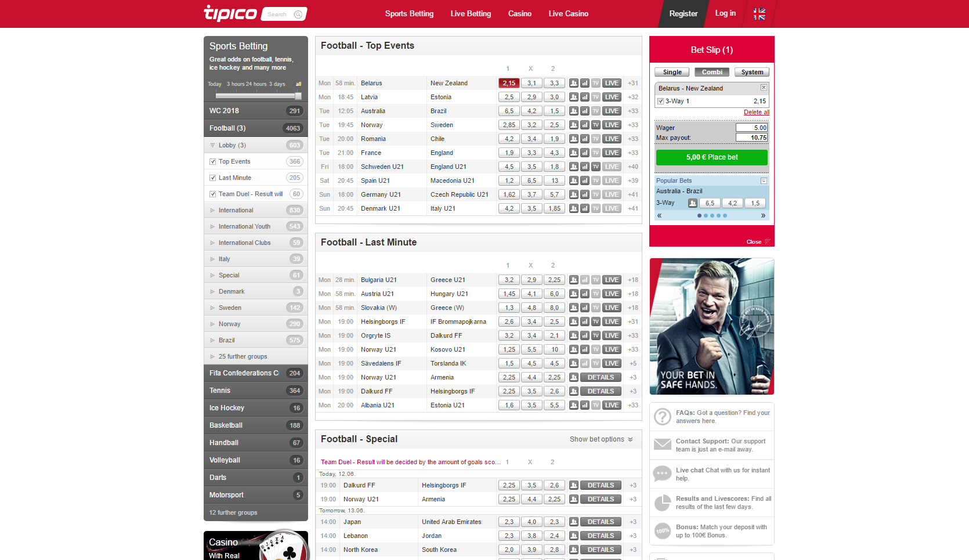This screenshot has height=560, width=969.
Task: Collapse the Popular Bets panel
Action: (762, 180)
